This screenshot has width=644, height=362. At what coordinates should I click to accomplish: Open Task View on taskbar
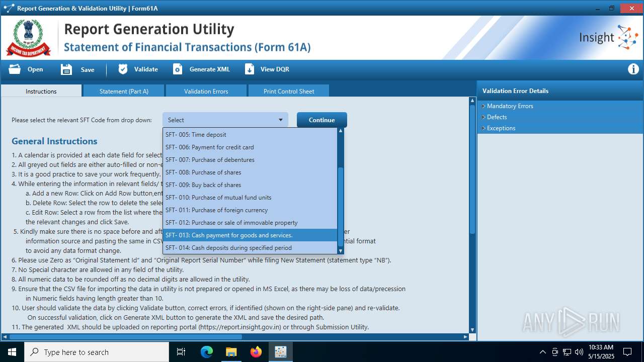[181, 352]
